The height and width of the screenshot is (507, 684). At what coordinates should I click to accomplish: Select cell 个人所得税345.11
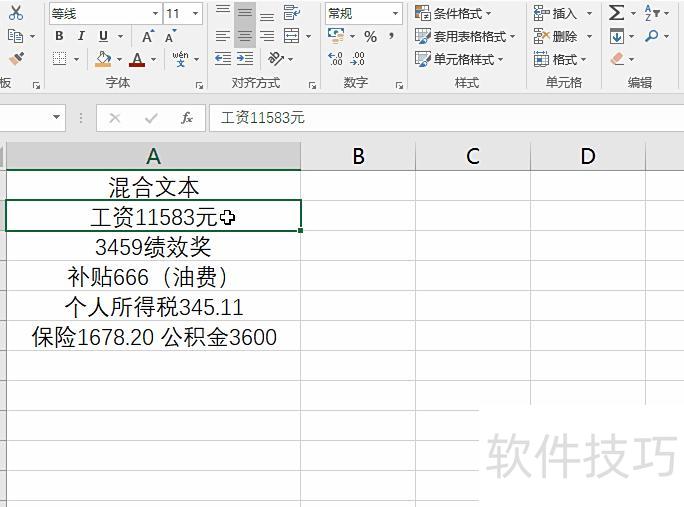pyautogui.click(x=153, y=306)
